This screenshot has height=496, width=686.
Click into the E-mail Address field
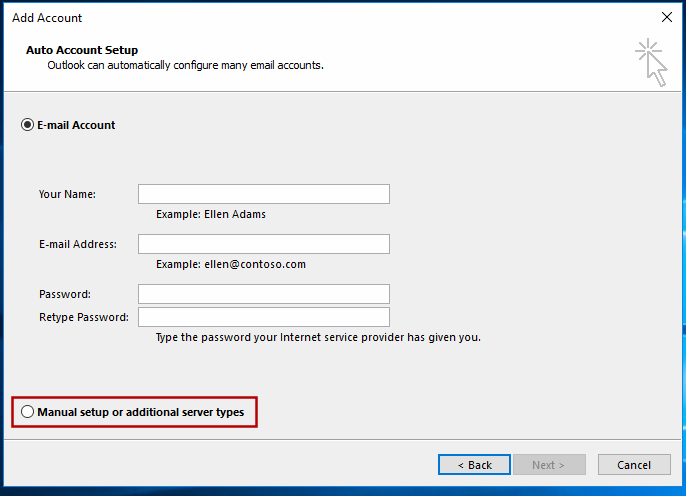tap(264, 244)
